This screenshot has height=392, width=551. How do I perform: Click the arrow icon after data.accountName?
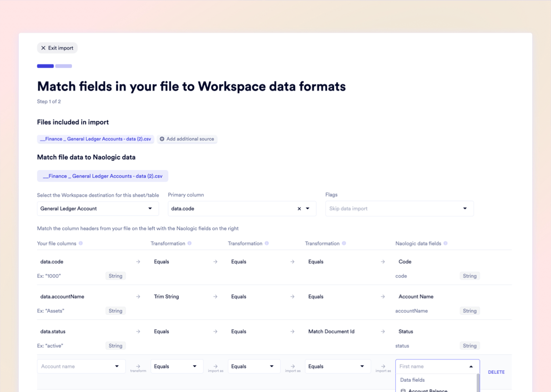[138, 296]
